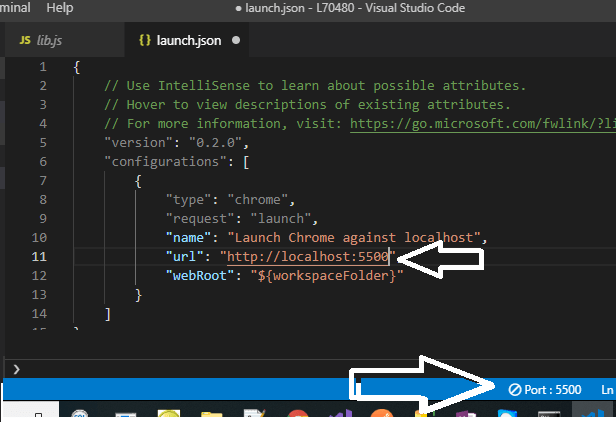Click the JS file icon on lib.js tab
This screenshot has width=616, height=422.
[25, 41]
